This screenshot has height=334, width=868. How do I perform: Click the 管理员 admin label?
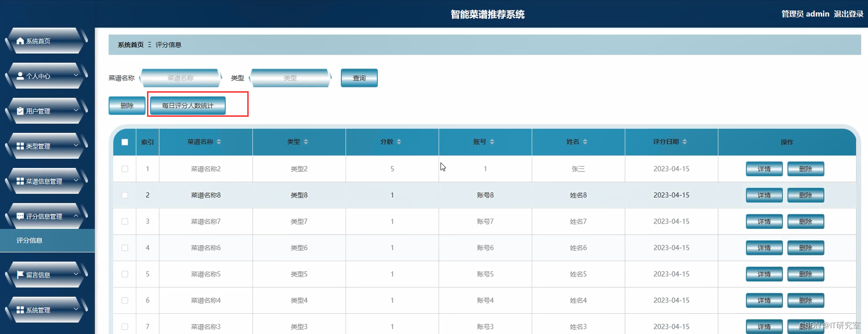[805, 14]
